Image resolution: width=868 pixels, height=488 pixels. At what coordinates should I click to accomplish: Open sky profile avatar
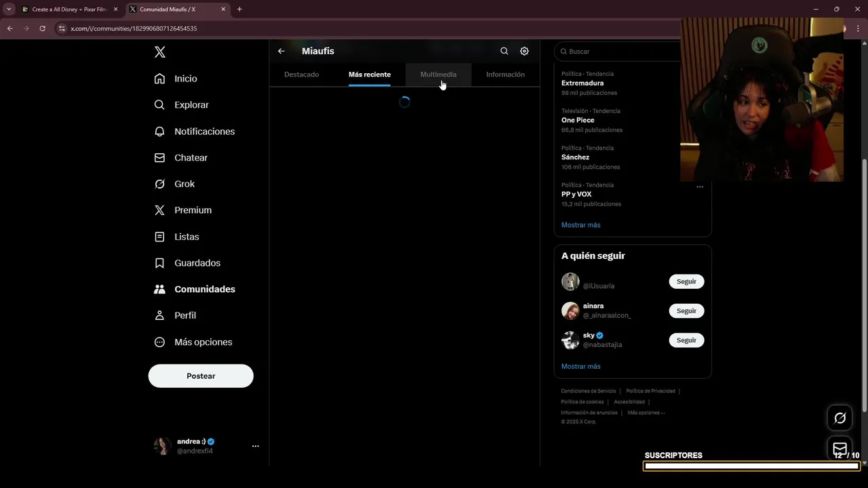570,340
